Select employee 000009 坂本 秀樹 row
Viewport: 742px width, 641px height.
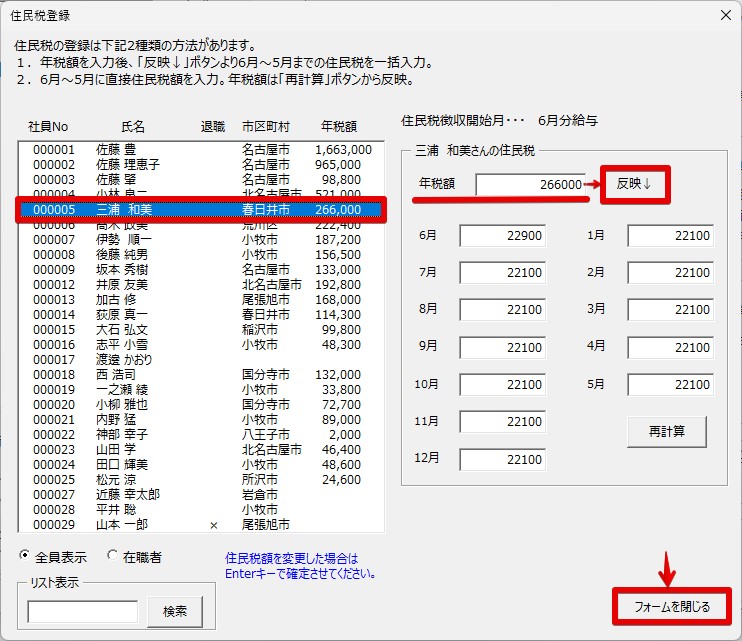point(201,270)
